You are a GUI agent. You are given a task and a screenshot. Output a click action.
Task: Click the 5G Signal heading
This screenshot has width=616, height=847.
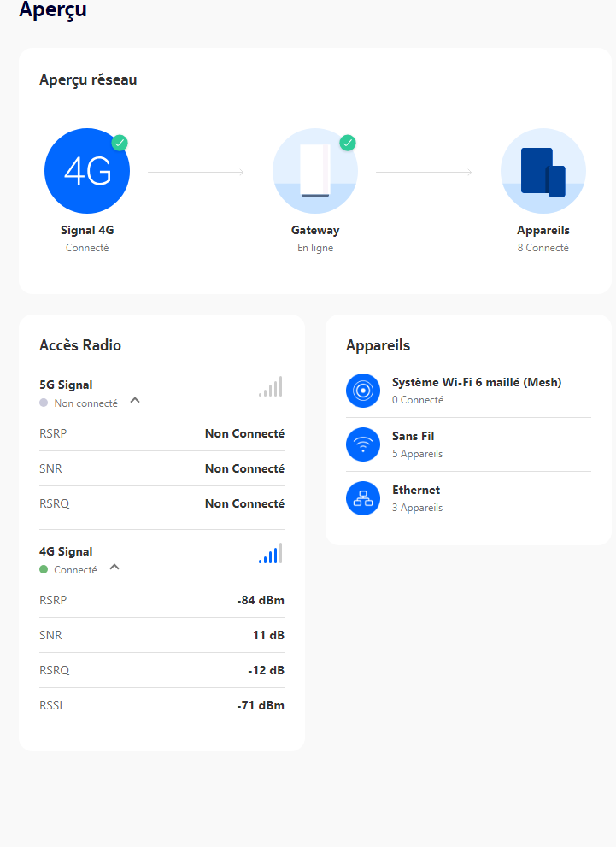coord(66,385)
